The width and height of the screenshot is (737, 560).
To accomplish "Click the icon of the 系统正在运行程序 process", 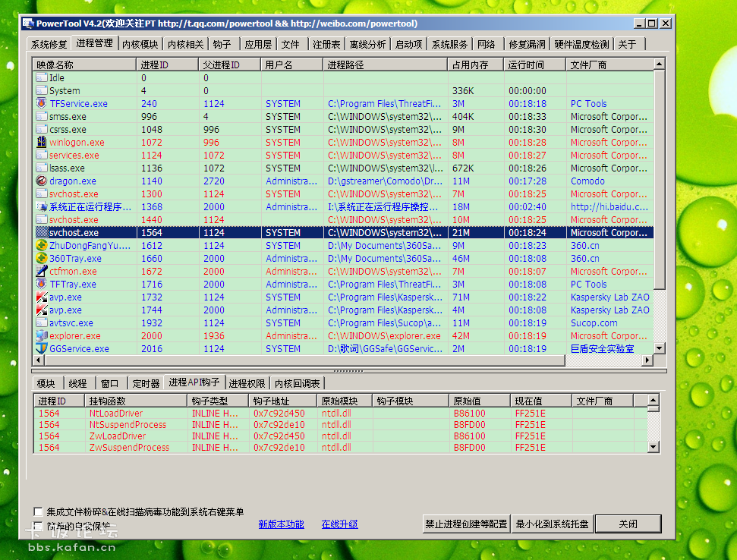I will tap(42, 206).
